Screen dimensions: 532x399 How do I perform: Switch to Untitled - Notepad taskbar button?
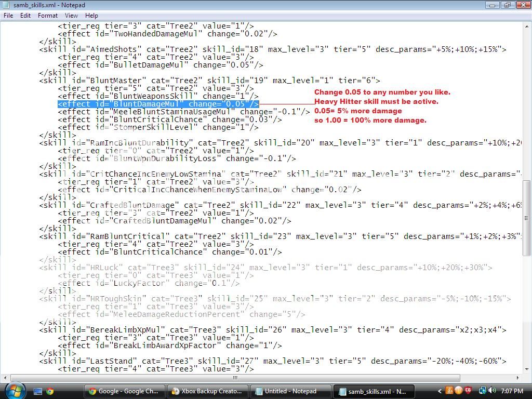point(290,391)
